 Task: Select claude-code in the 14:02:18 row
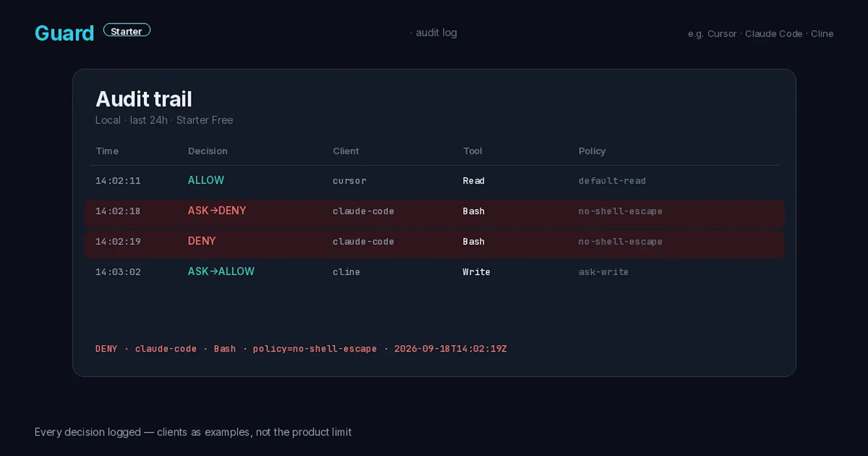(363, 211)
